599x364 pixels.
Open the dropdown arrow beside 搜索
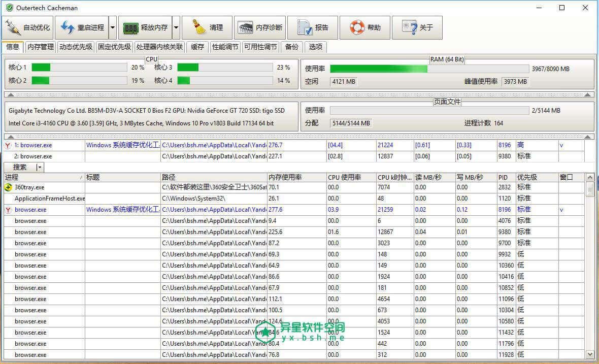(x=40, y=168)
